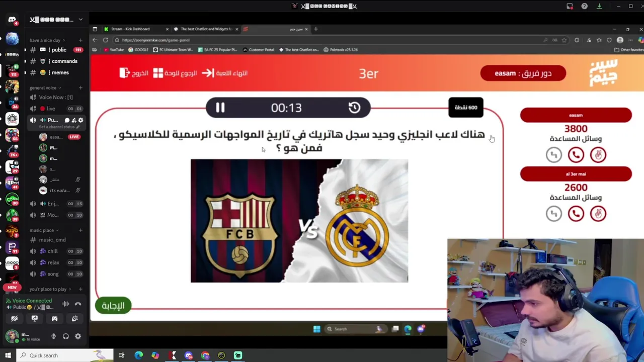This screenshot has width=644, height=362.
Task: Go back with the browser back arrow
Action: (x=95, y=40)
